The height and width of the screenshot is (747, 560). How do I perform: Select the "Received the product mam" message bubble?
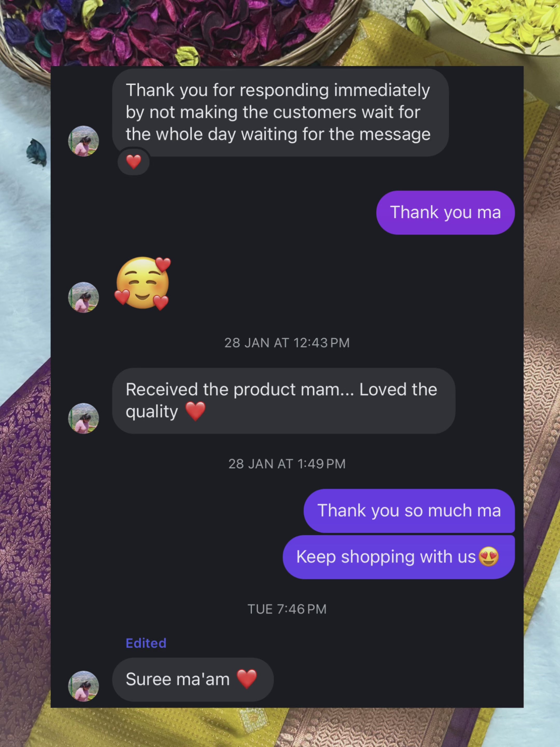click(284, 401)
